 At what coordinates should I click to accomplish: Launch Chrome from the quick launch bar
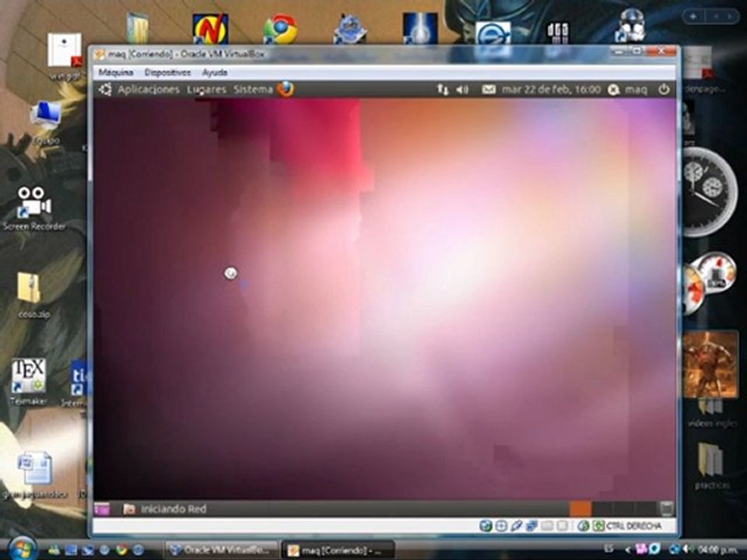tap(121, 550)
